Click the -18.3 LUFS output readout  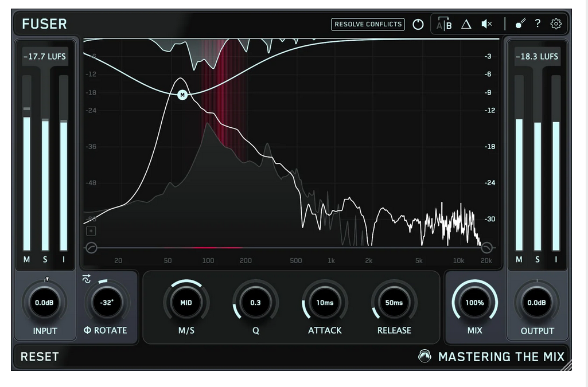[537, 57]
